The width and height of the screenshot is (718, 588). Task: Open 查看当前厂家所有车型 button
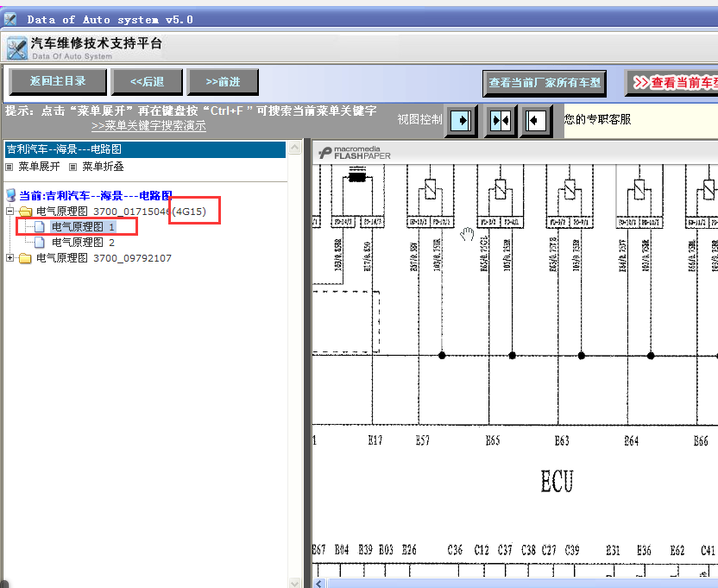point(545,83)
